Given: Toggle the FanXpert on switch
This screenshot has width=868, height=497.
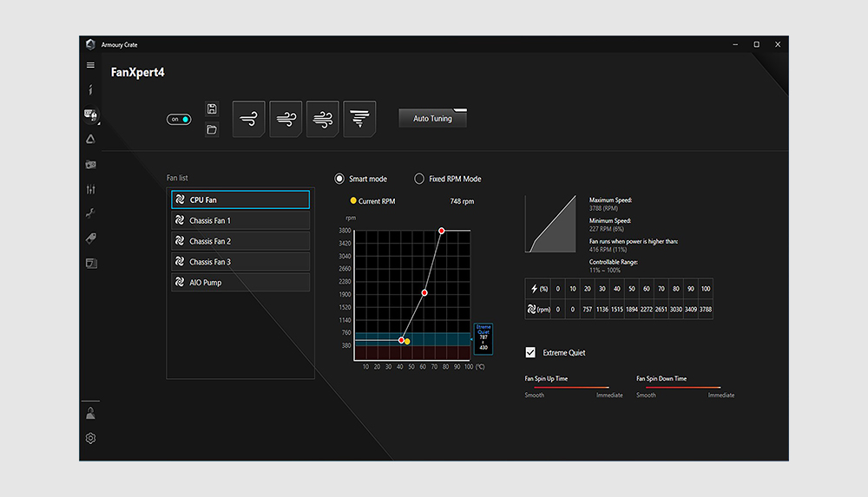Looking at the screenshot, I should click(x=179, y=119).
